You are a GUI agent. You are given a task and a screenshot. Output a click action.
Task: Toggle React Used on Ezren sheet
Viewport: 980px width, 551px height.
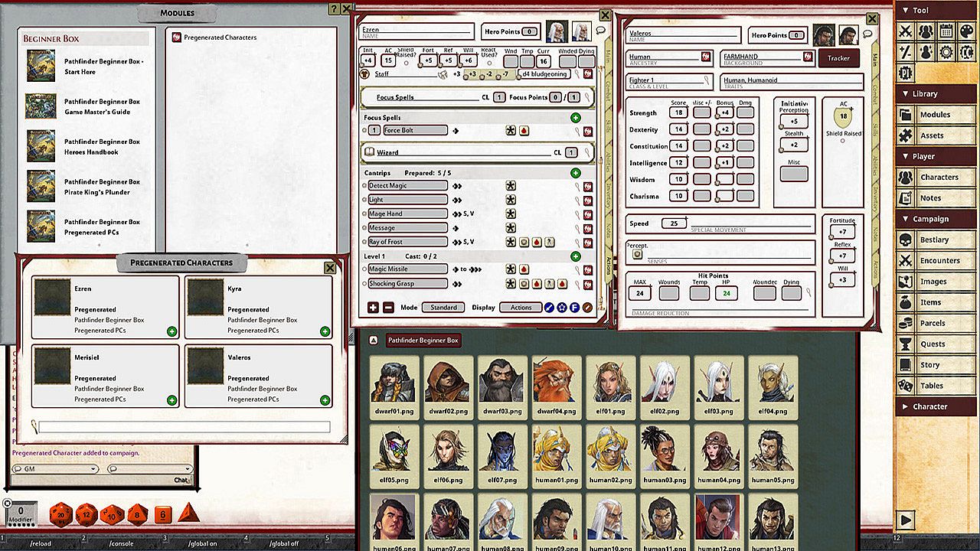pos(488,64)
